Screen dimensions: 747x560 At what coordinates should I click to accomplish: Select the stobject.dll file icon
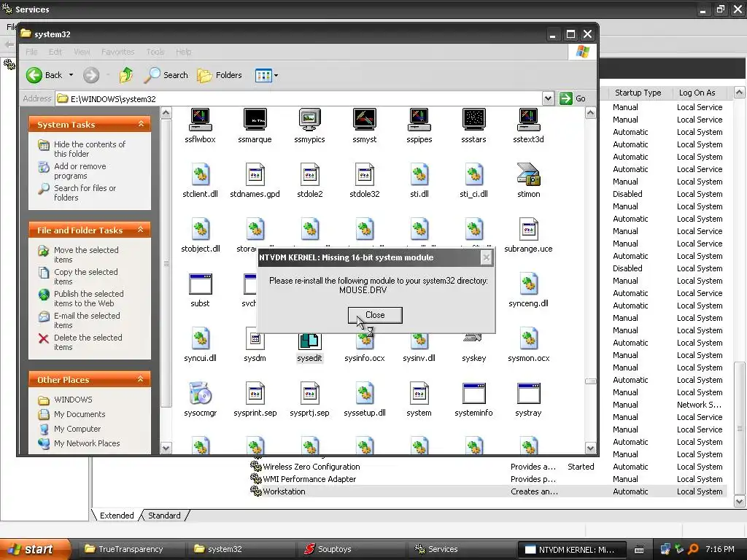(x=200, y=229)
